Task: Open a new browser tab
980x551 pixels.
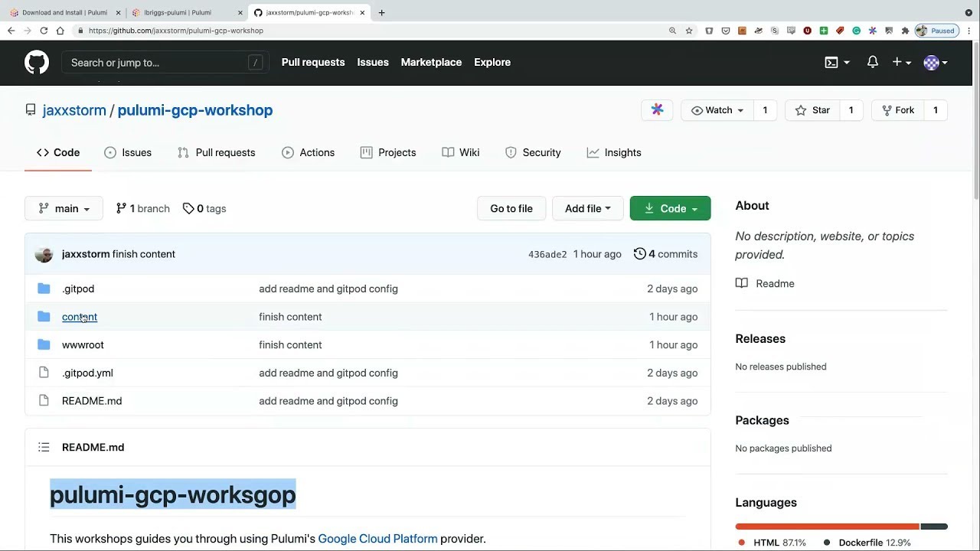Action: [x=382, y=12]
